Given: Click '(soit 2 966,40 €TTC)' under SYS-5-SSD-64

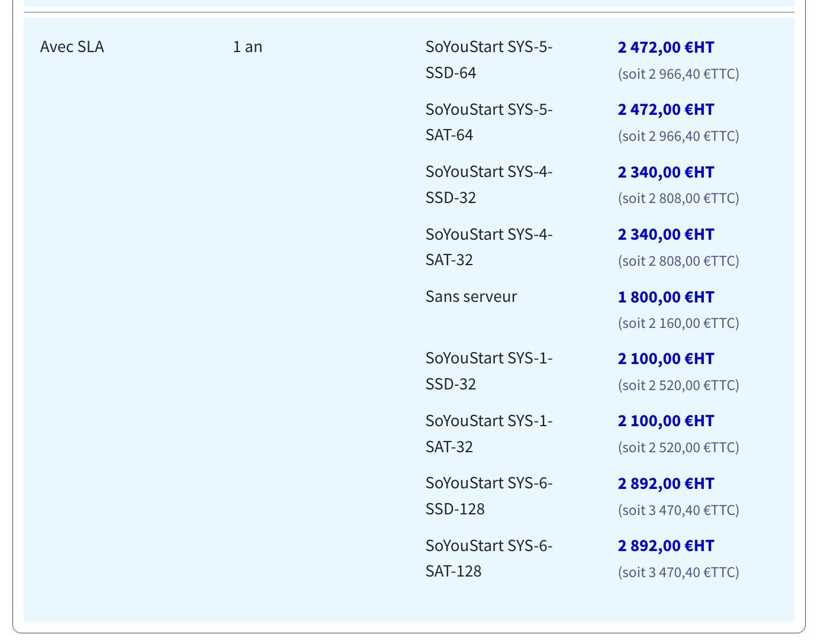Looking at the screenshot, I should click(678, 74).
